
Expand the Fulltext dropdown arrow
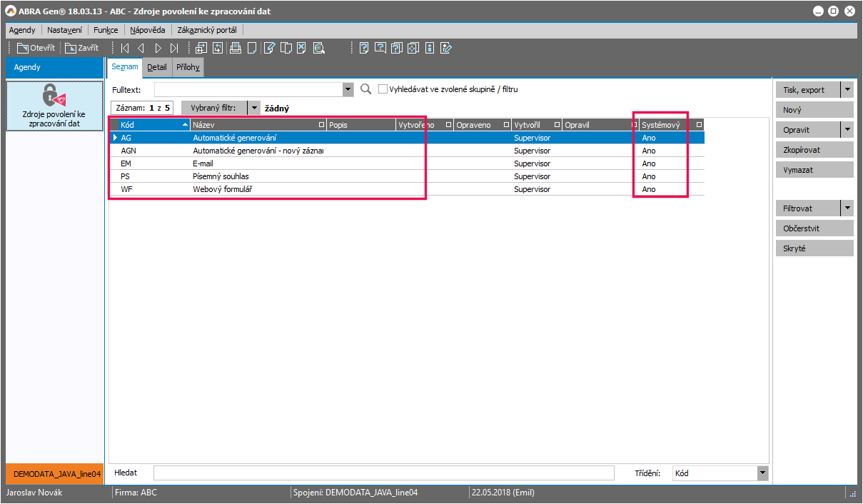[348, 89]
